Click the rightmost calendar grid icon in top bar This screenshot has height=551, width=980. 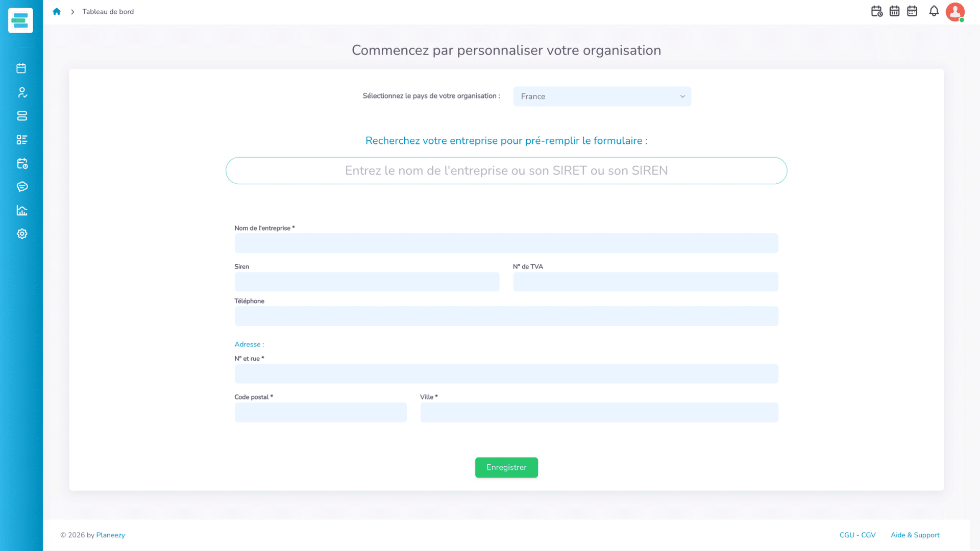(x=912, y=11)
